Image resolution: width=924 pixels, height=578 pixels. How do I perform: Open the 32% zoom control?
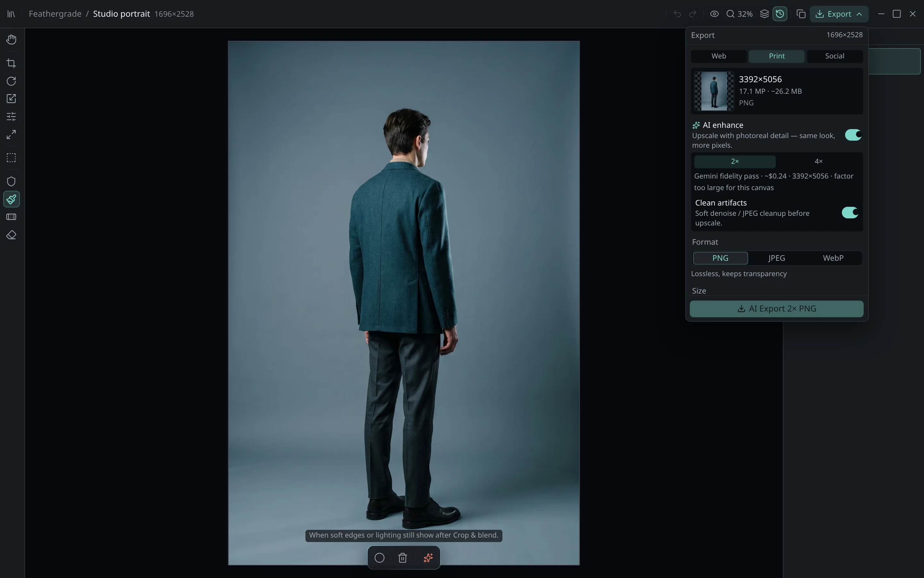[x=739, y=14]
